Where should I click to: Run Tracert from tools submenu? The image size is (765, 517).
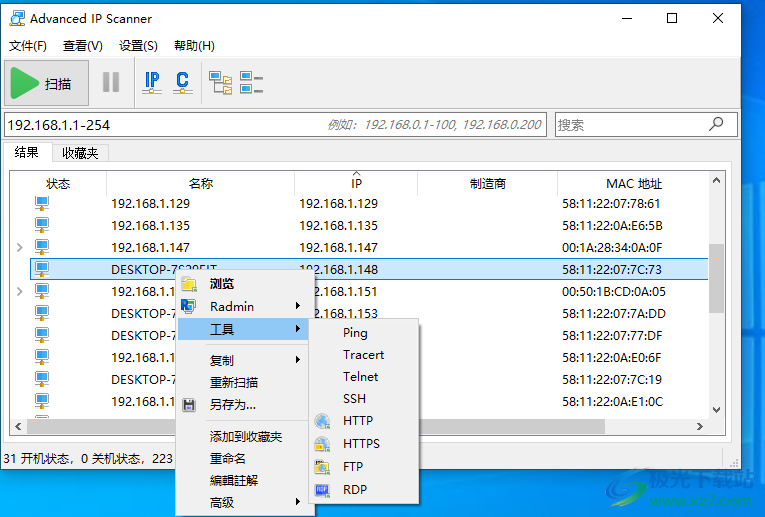pos(364,355)
